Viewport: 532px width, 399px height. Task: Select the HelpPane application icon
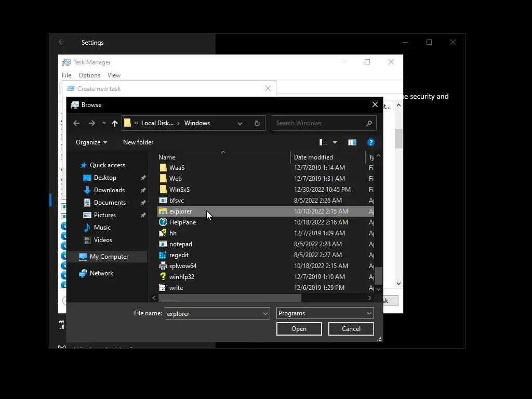pyautogui.click(x=163, y=222)
